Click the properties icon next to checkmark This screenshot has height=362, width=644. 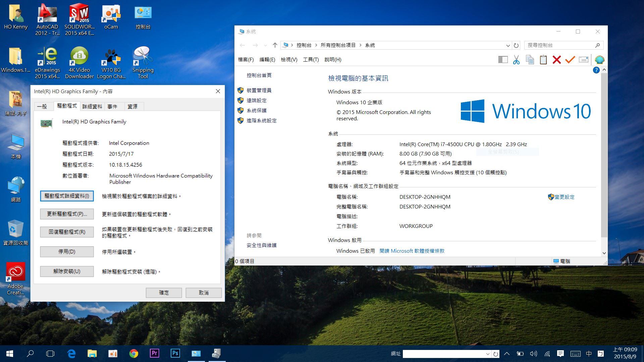click(x=584, y=60)
